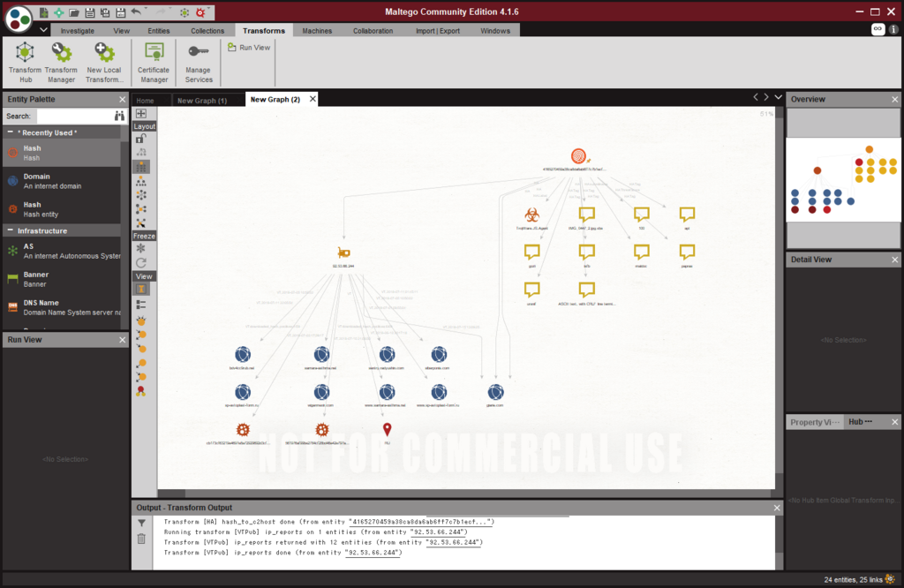Screen dimensions: 904x588
Task: Select the ASCII text phrase node
Action: 586,290
